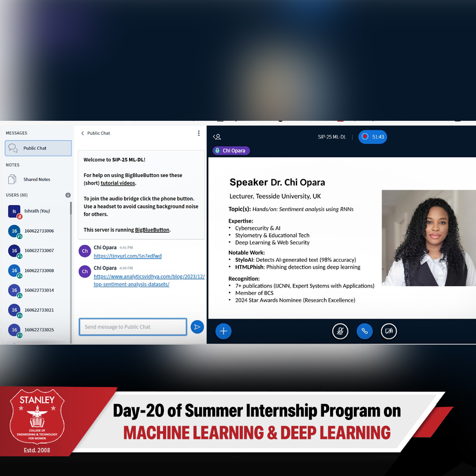Click the MESSAGES section heading
476x476 pixels.
click(16, 133)
